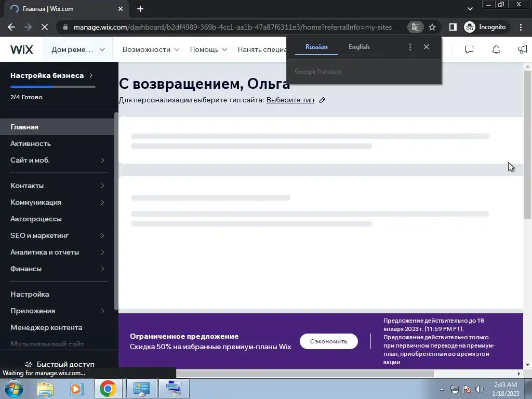Open the network tray icon
The height and width of the screenshot is (399, 532).
pyautogui.click(x=454, y=389)
